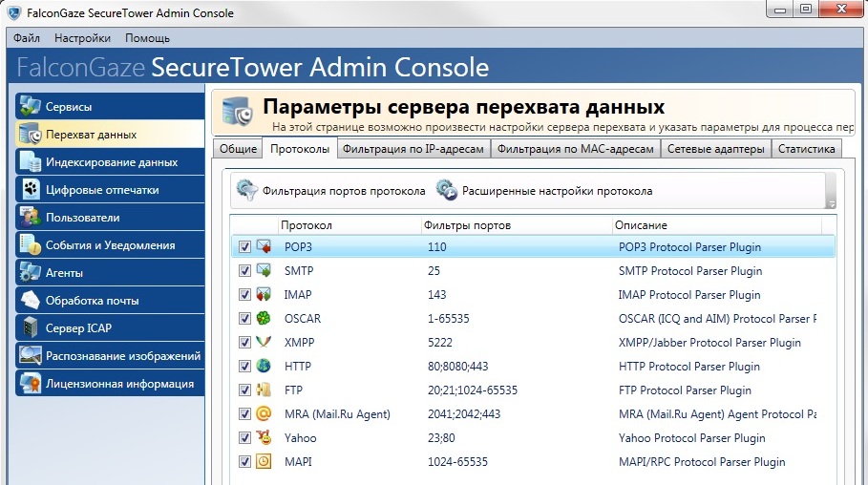
Task: Click the SMTP protocol icon
Action: [x=265, y=270]
